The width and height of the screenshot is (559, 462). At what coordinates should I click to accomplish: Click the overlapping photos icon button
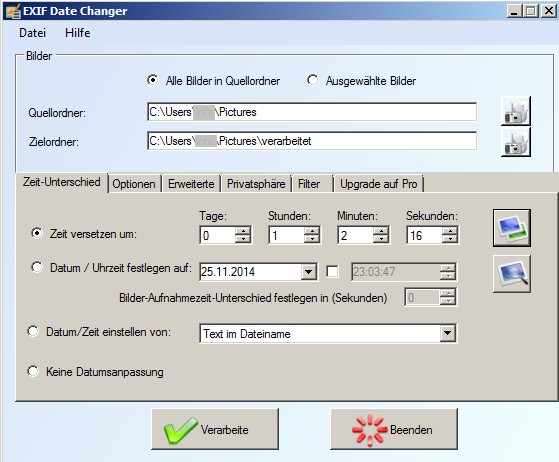[x=512, y=228]
